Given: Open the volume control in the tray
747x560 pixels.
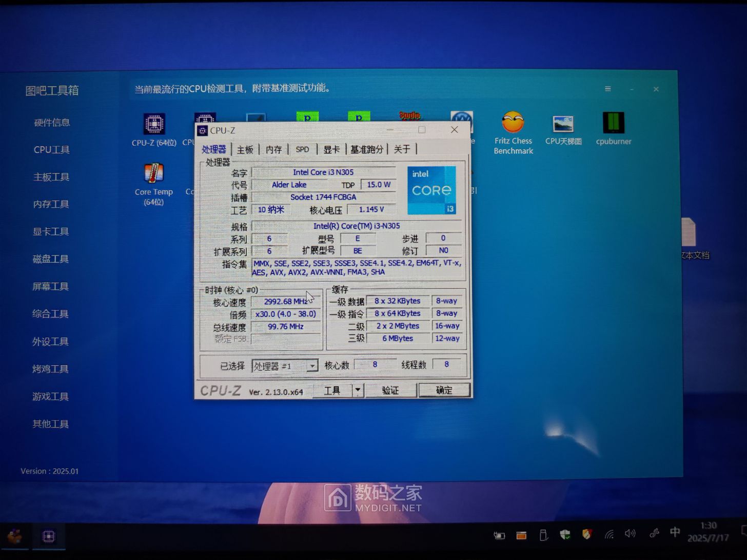Looking at the screenshot, I should pyautogui.click(x=631, y=534).
